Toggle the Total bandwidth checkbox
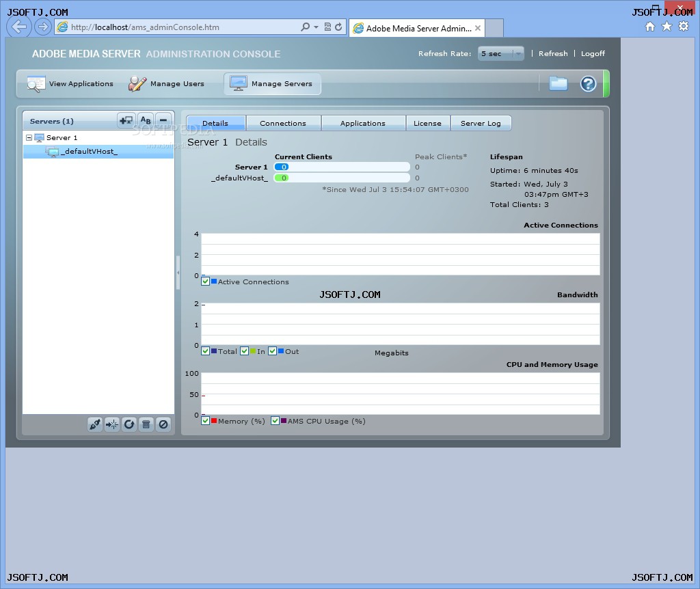Screen dimensions: 700x589 (205, 351)
